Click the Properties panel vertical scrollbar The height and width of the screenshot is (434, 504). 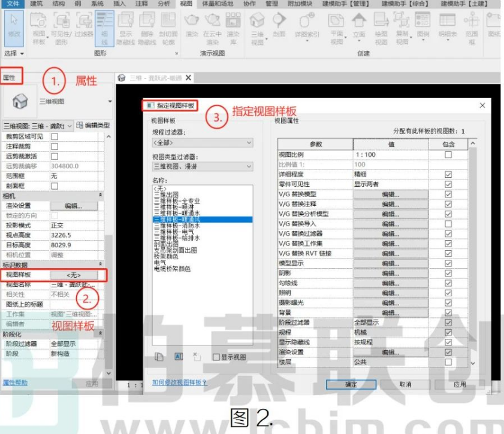[x=108, y=254]
